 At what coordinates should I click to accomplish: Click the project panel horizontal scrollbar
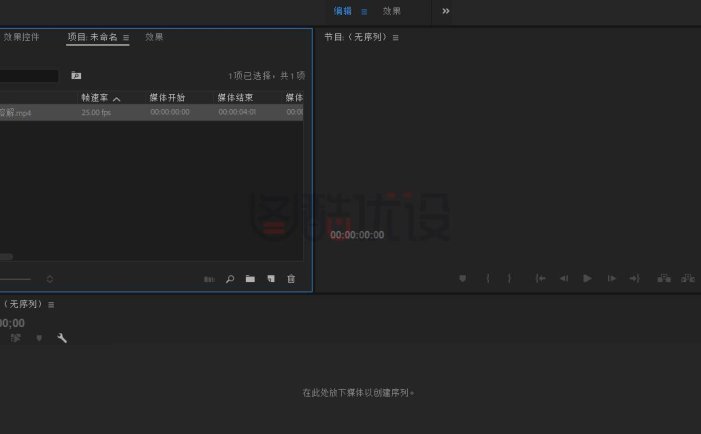tap(6, 257)
